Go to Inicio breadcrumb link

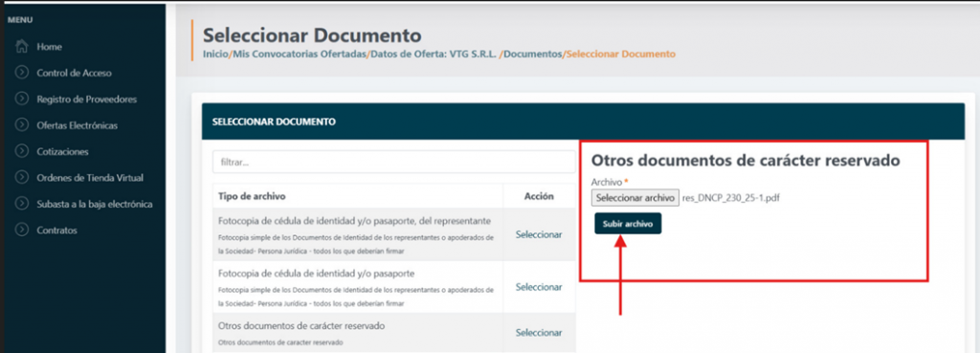[215, 55]
